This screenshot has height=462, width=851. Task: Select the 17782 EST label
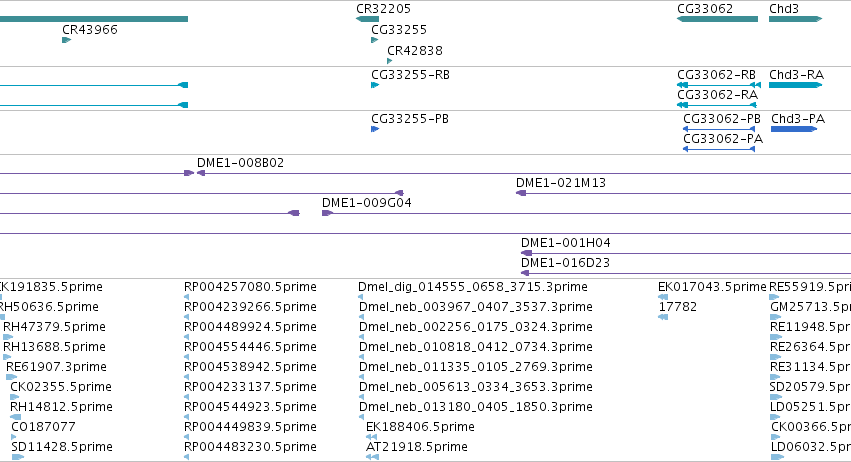coord(677,307)
